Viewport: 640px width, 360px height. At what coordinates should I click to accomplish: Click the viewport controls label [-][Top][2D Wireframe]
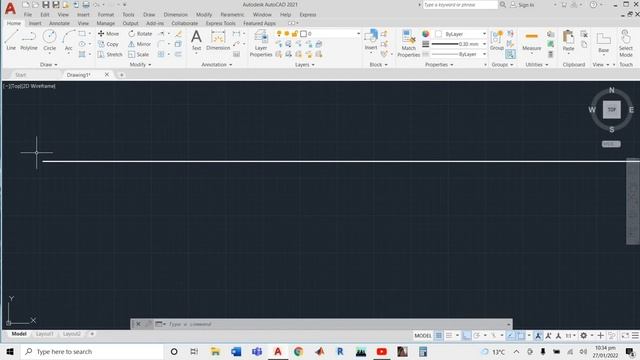pos(29,86)
